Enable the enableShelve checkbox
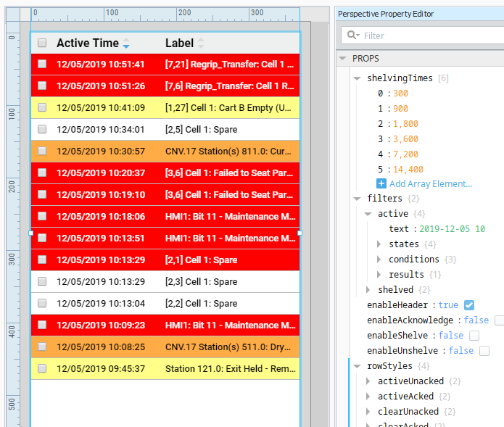 click(x=474, y=336)
